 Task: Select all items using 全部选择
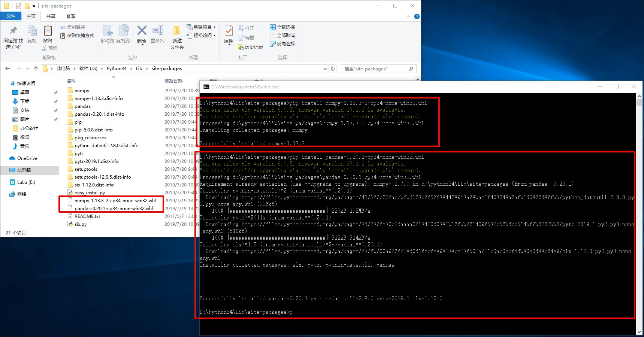[282, 27]
